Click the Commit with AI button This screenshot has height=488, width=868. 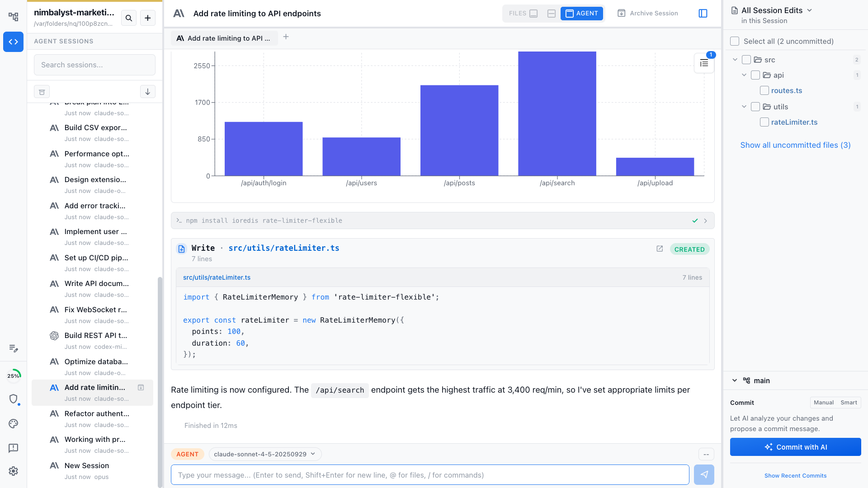[x=795, y=447]
